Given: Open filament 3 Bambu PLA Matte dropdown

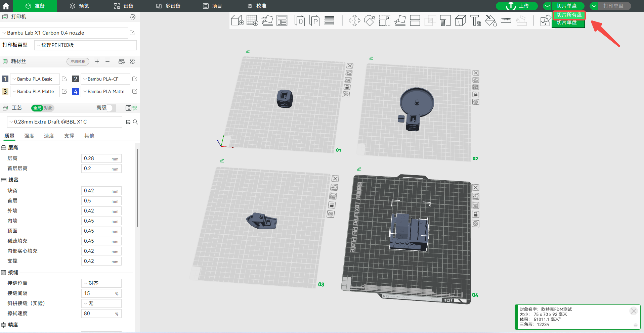Looking at the screenshot, I should (35, 91).
